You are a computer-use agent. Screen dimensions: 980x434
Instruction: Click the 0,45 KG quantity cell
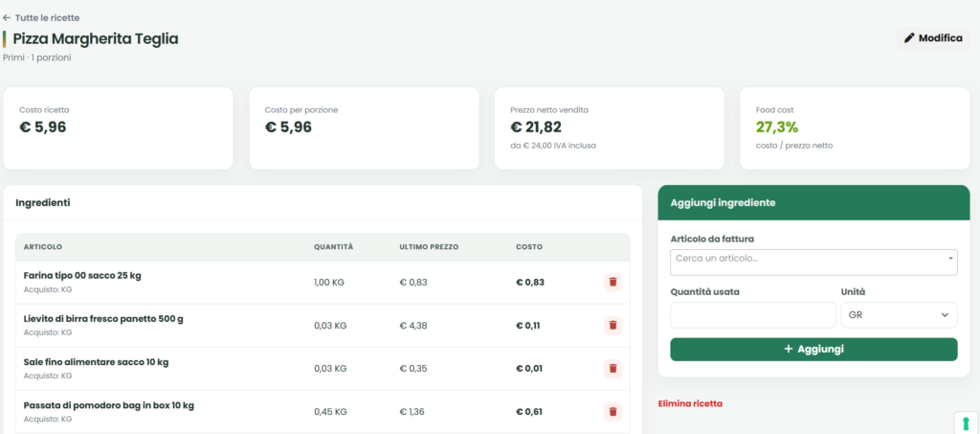330,412
